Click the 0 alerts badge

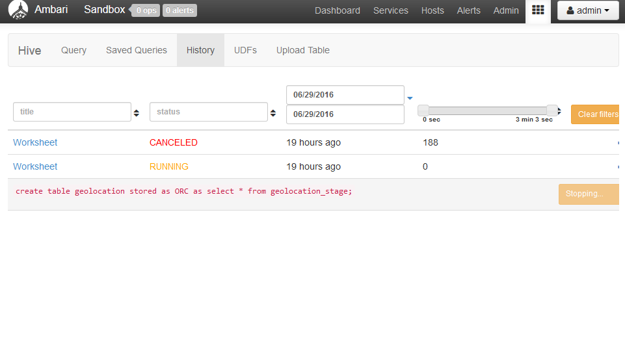[x=180, y=10]
